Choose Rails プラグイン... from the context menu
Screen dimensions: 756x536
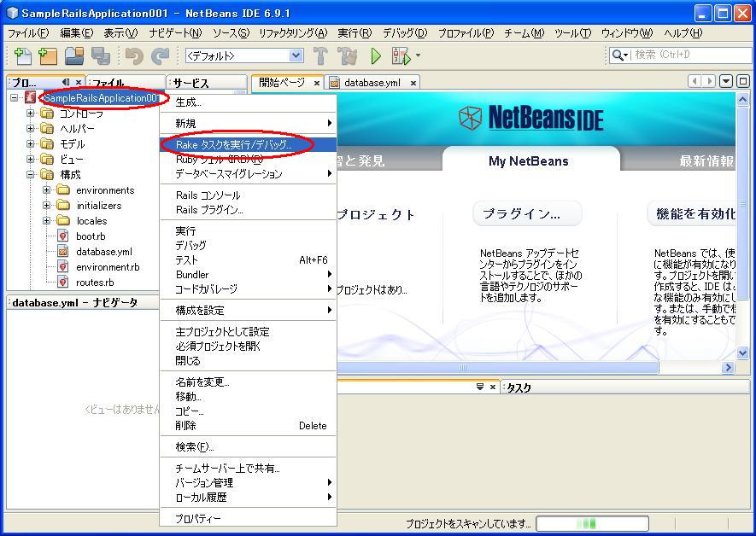(x=248, y=210)
